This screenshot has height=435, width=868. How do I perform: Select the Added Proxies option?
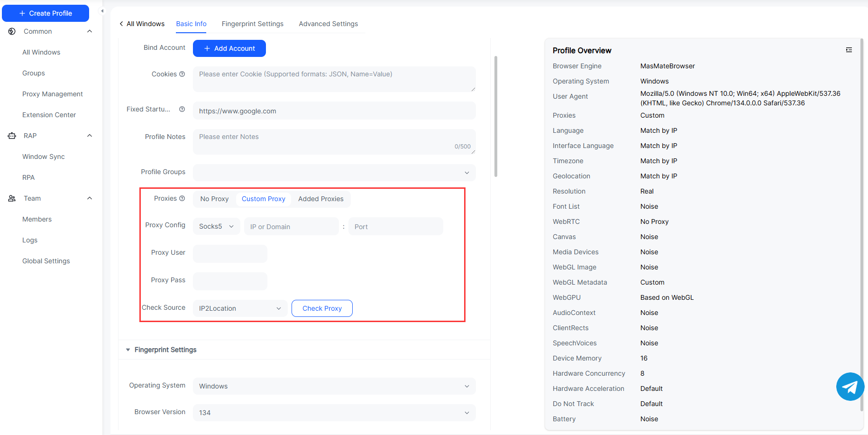(320, 199)
